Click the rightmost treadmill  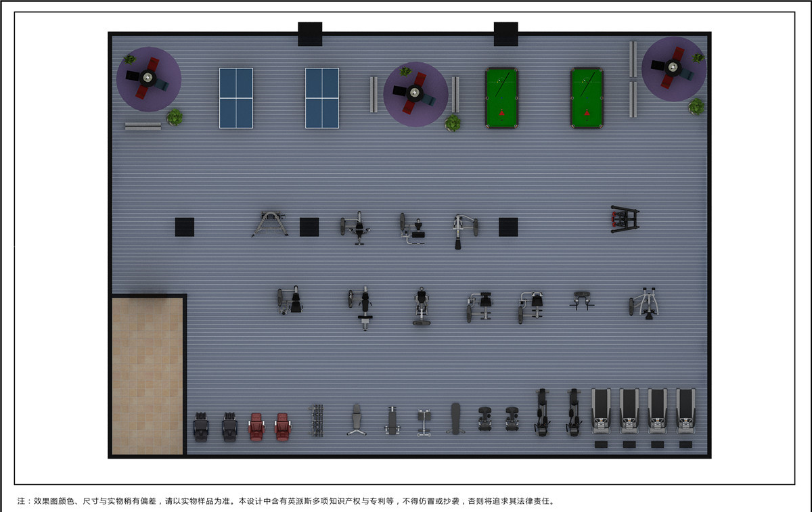coord(686,411)
